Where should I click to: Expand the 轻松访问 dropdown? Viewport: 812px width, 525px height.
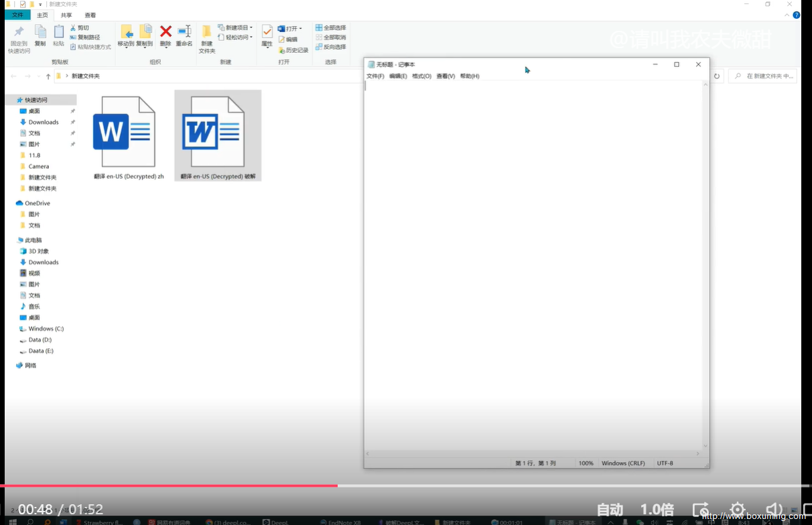point(235,37)
